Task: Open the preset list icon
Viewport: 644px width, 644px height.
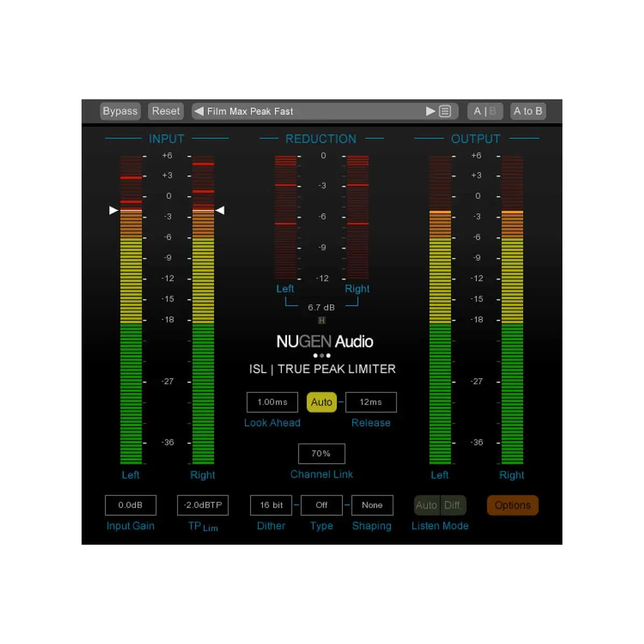Action: [445, 111]
